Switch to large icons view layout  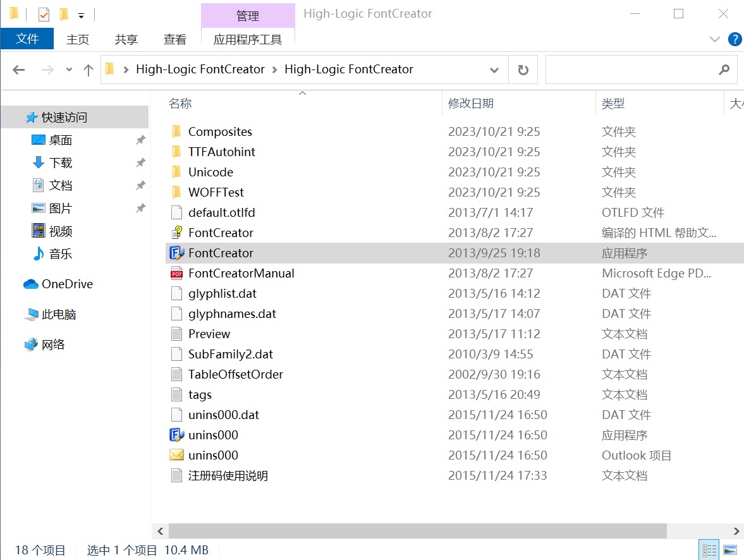pos(729,550)
